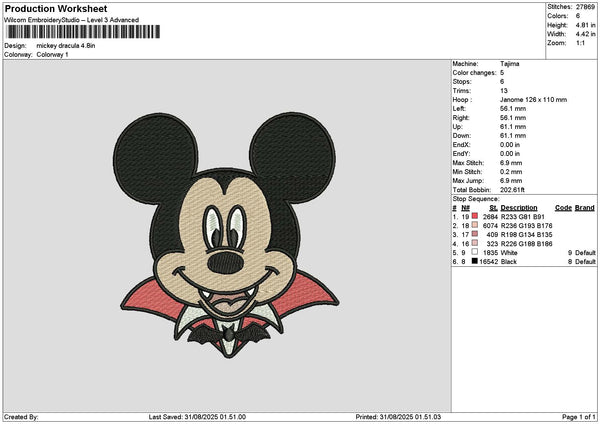600x424 pixels.
Task: Click the stitch count "2684"
Action: coord(490,217)
